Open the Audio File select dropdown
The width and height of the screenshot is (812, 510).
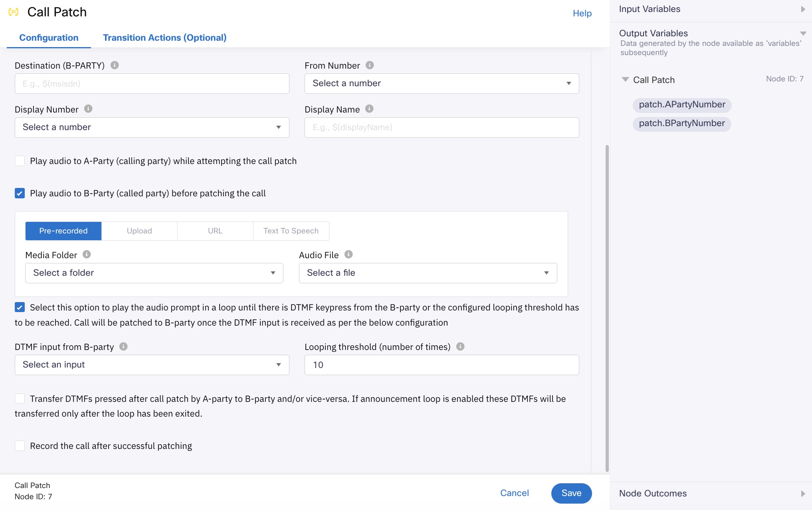428,273
